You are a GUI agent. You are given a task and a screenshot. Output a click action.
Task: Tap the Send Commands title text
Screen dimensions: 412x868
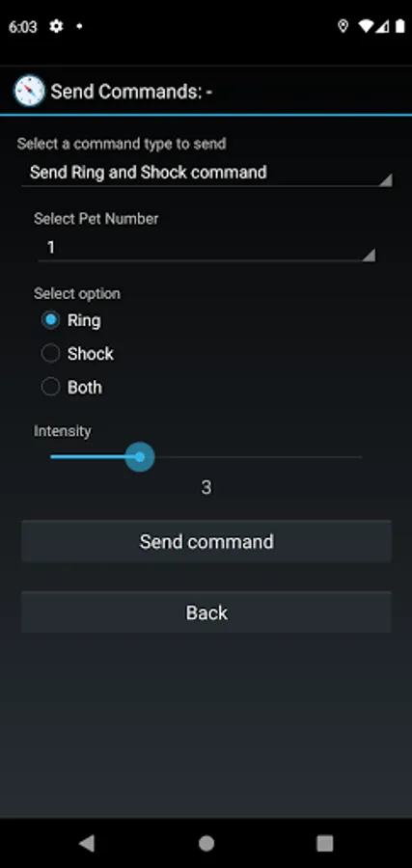click(x=131, y=92)
